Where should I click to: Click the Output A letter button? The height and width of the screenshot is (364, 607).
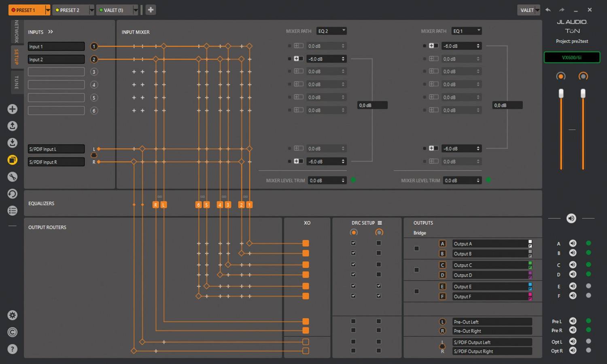442,243
